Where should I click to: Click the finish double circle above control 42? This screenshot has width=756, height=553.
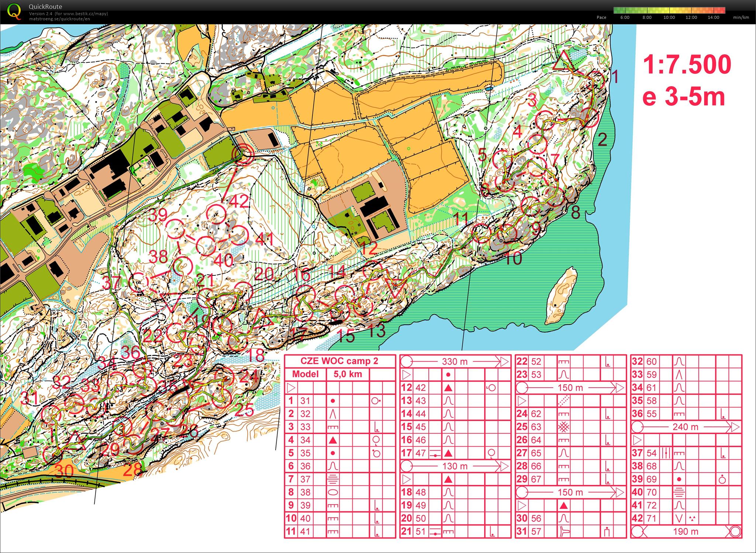(243, 154)
